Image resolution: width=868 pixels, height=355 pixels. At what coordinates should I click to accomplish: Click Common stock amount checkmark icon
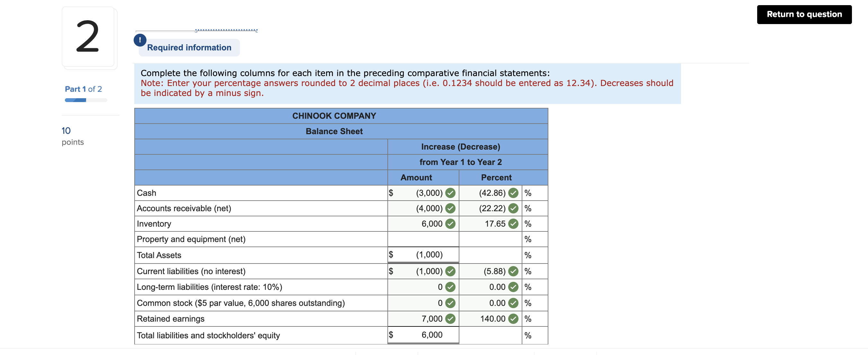click(x=450, y=303)
